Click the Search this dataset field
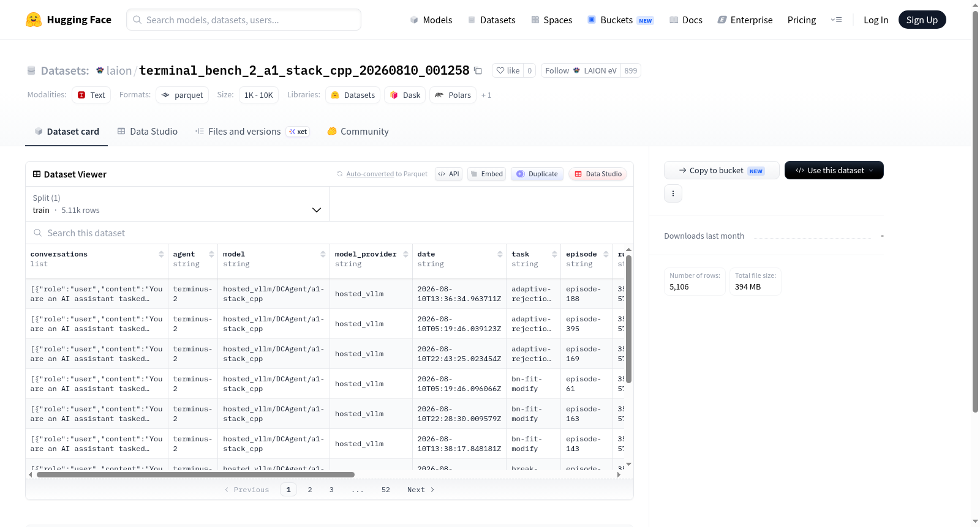 click(330, 233)
